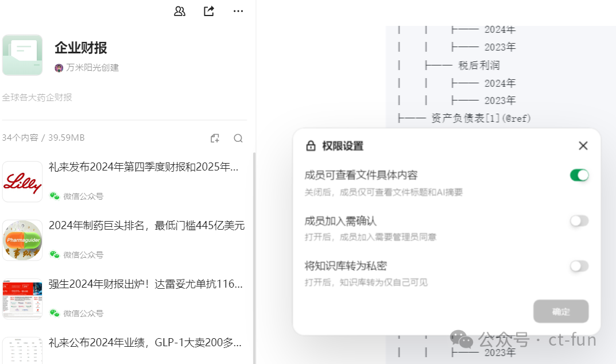Click the left list scrollbar
This screenshot has height=364, width=616.
point(254,257)
